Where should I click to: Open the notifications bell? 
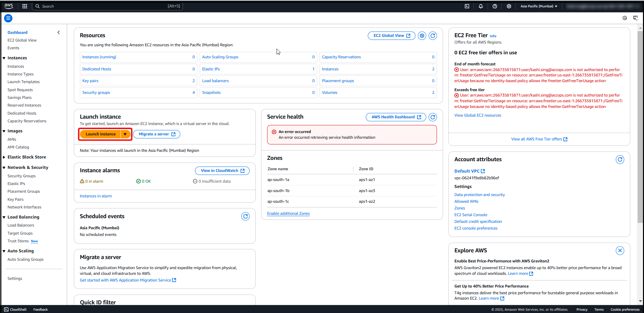[x=481, y=6]
